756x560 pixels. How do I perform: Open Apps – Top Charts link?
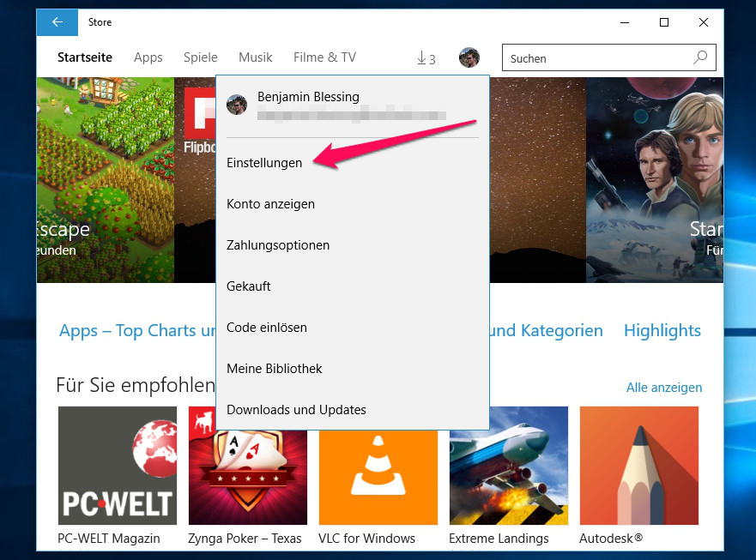(x=137, y=331)
